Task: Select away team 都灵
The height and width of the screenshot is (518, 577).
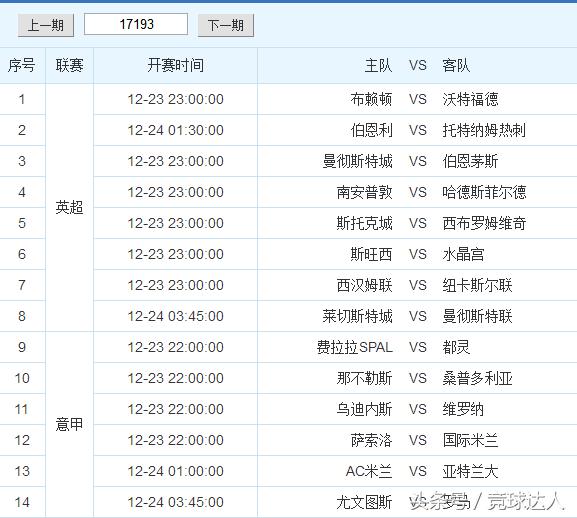Action: [x=456, y=347]
